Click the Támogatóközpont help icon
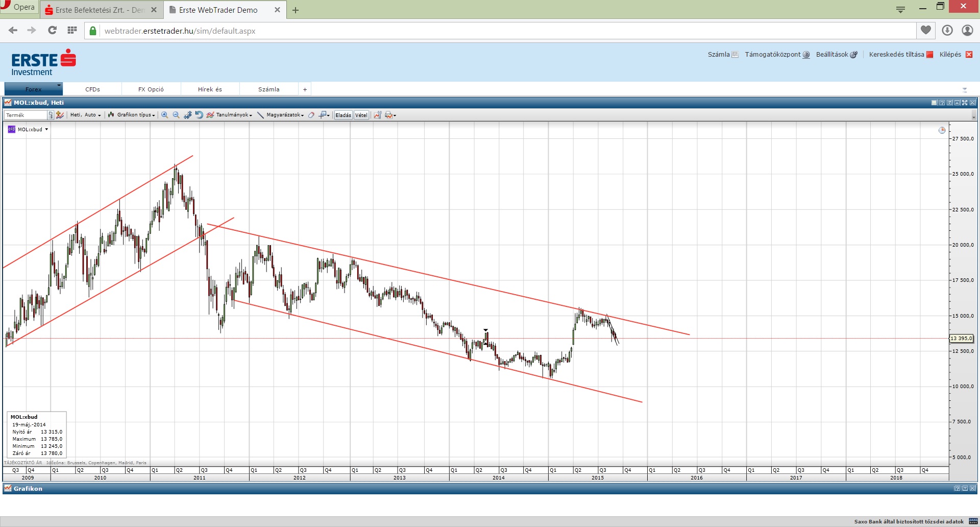Image resolution: width=980 pixels, height=527 pixels. (x=806, y=55)
